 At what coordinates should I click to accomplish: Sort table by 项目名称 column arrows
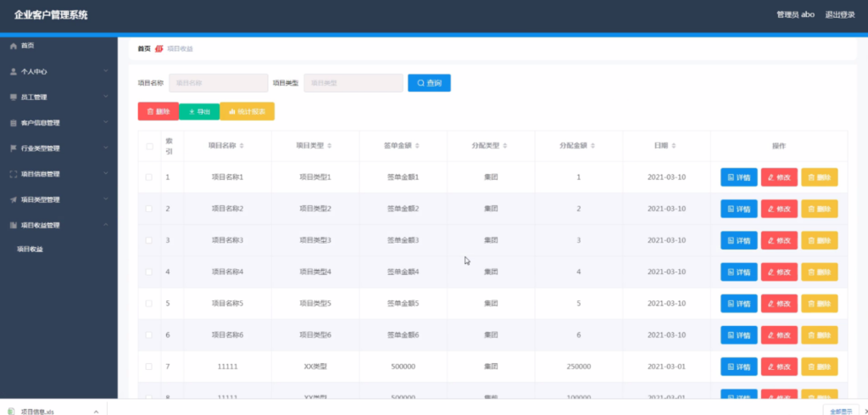pyautogui.click(x=242, y=146)
